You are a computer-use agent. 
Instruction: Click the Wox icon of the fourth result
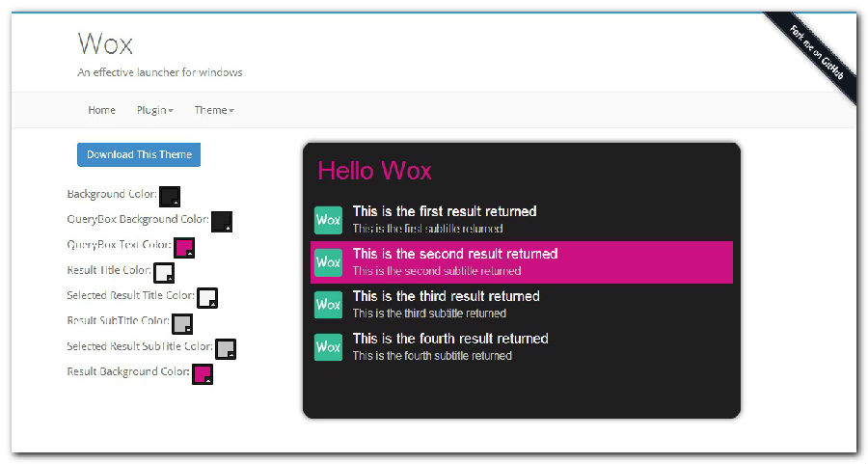click(328, 347)
